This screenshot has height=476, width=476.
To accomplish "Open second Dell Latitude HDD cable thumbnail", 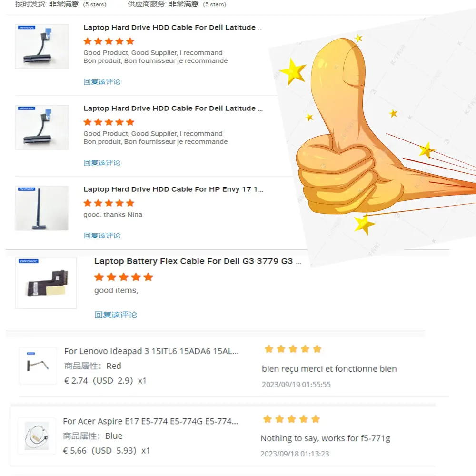I will 42,127.
